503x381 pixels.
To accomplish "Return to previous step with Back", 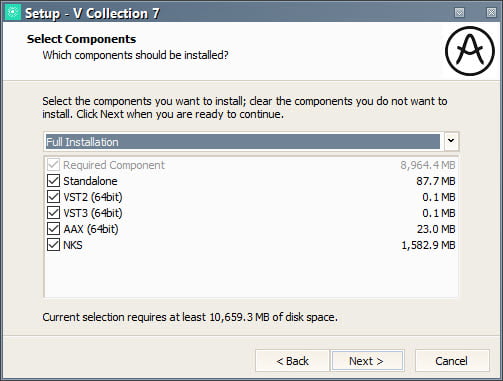I will [x=292, y=361].
